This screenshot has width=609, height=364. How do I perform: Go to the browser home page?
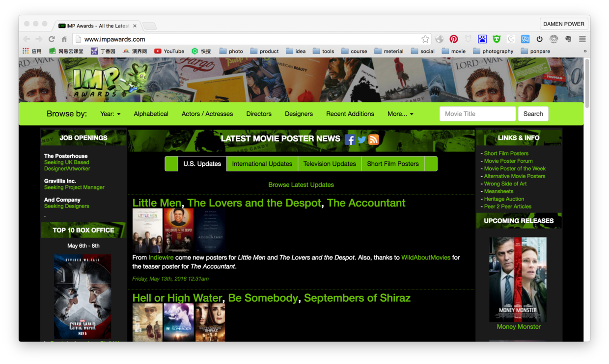click(x=64, y=39)
